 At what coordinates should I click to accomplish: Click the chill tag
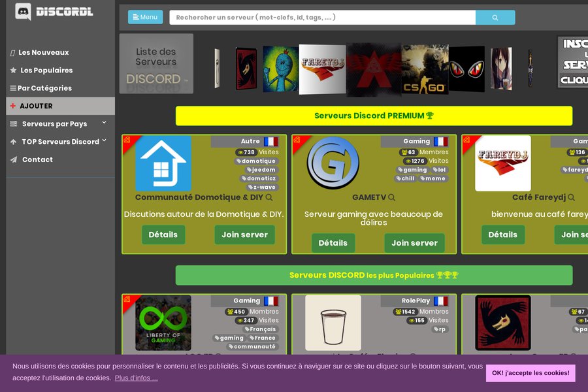(x=406, y=178)
